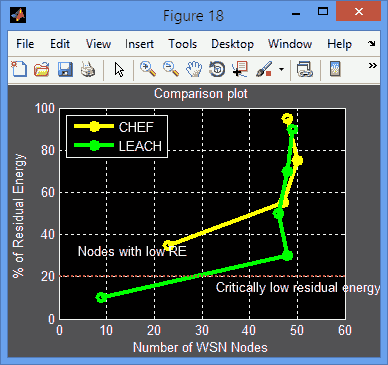Open the Desktop menu
This screenshot has width=388, height=365.
coord(232,44)
